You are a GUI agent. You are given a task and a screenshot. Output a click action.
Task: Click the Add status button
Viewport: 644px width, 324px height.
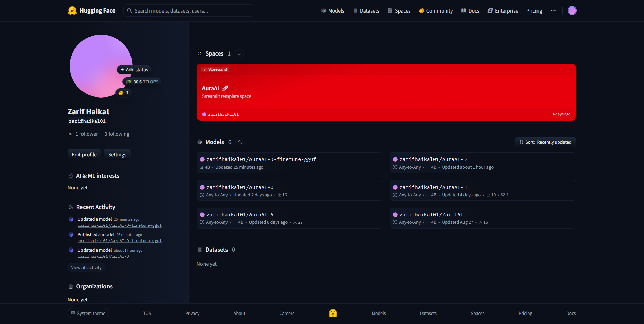134,70
